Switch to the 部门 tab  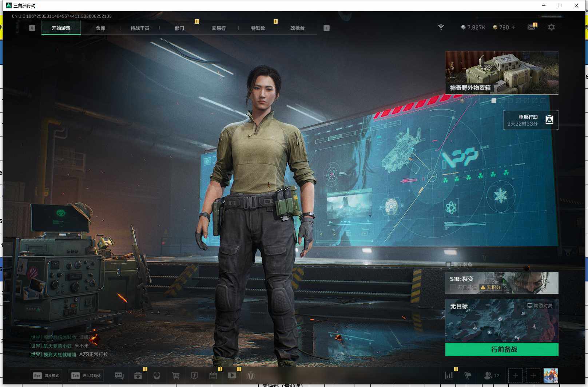179,28
